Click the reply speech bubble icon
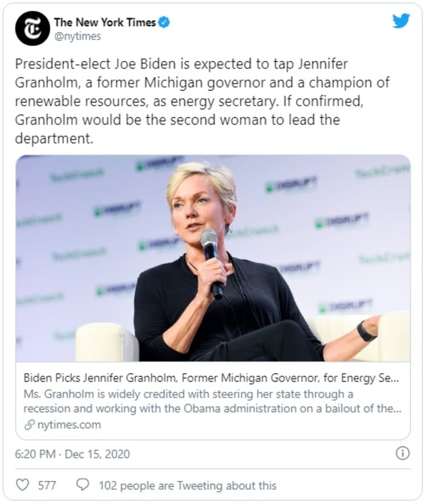This screenshot has height=504, width=427. pyautogui.click(x=83, y=485)
